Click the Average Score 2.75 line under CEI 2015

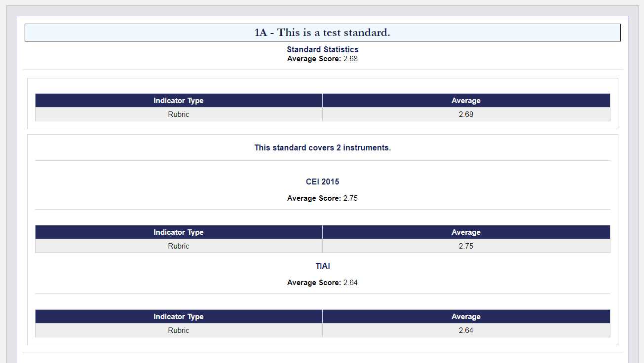click(322, 198)
